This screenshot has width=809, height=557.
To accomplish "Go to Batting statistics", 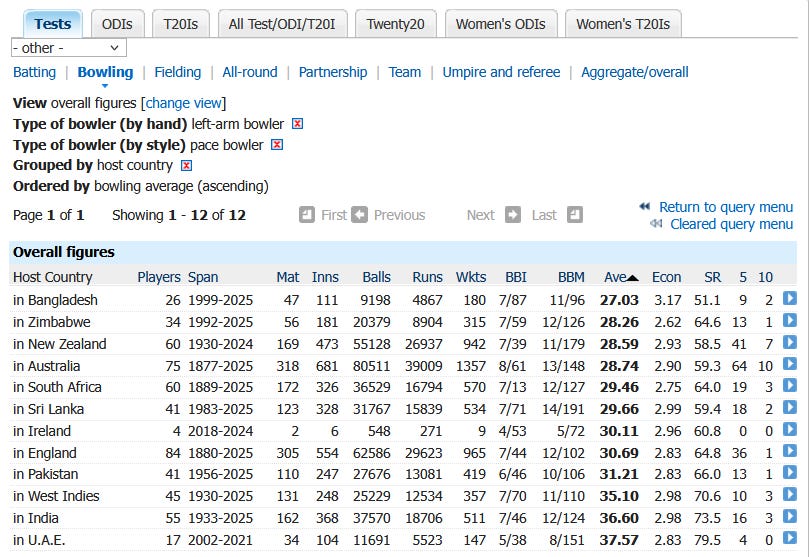I will (35, 72).
